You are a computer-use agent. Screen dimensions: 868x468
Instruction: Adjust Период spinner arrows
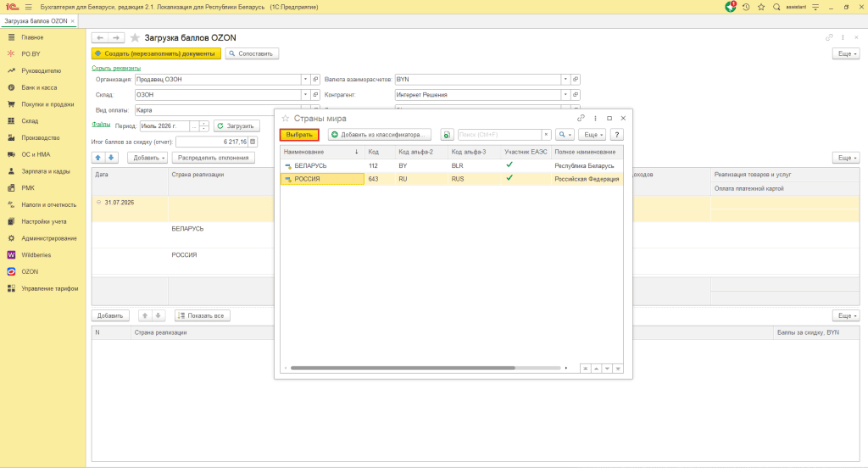pos(204,126)
